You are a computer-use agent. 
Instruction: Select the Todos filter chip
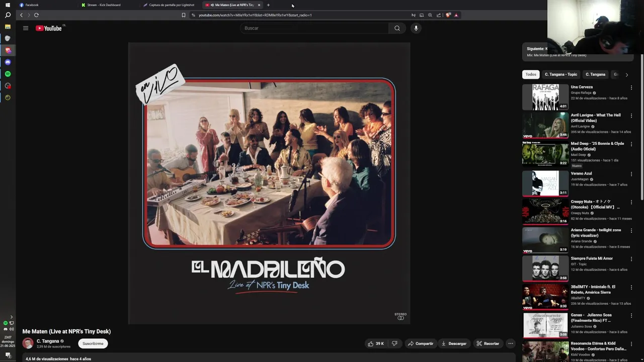pos(531,74)
